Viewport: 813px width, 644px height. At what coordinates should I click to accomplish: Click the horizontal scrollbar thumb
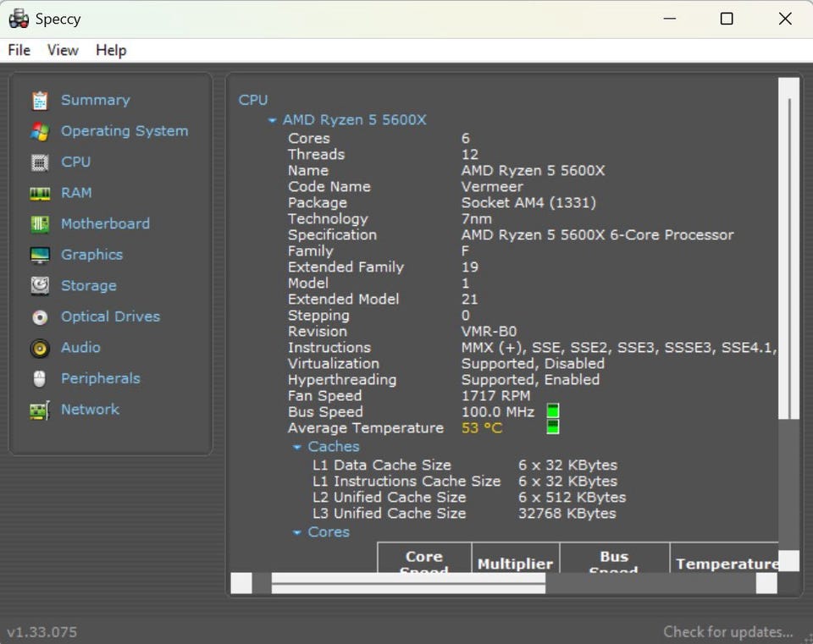pos(408,583)
